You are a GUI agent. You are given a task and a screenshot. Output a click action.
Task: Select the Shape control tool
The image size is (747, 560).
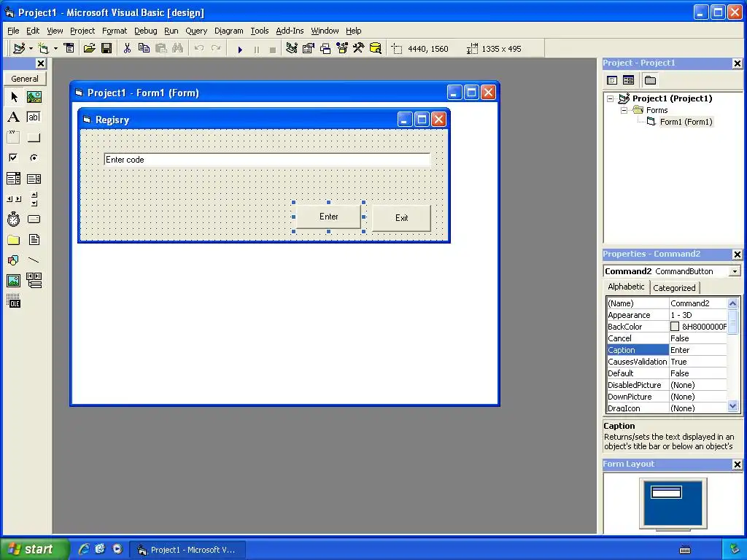[14, 260]
